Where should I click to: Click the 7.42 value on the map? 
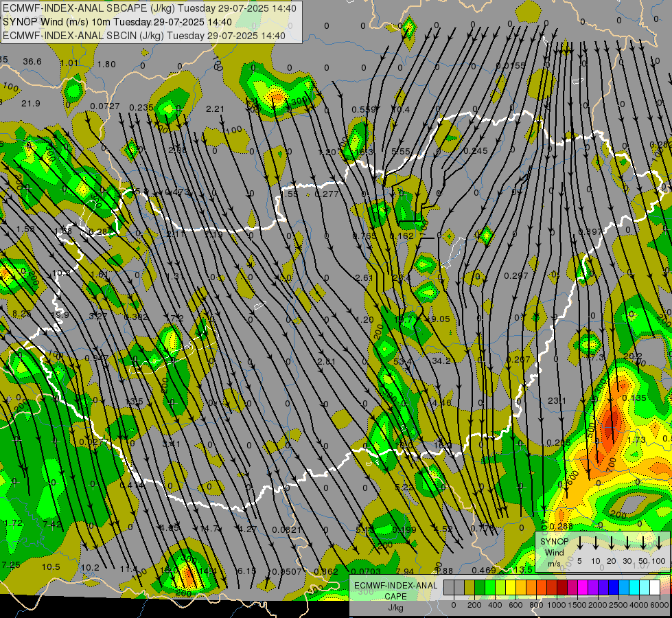coord(52,524)
